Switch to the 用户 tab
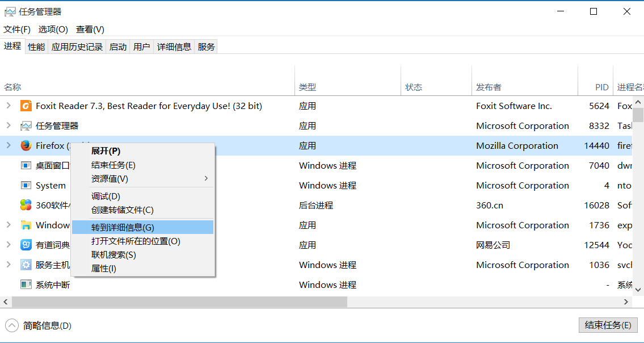Screen dimensions: 644x343 (142, 47)
